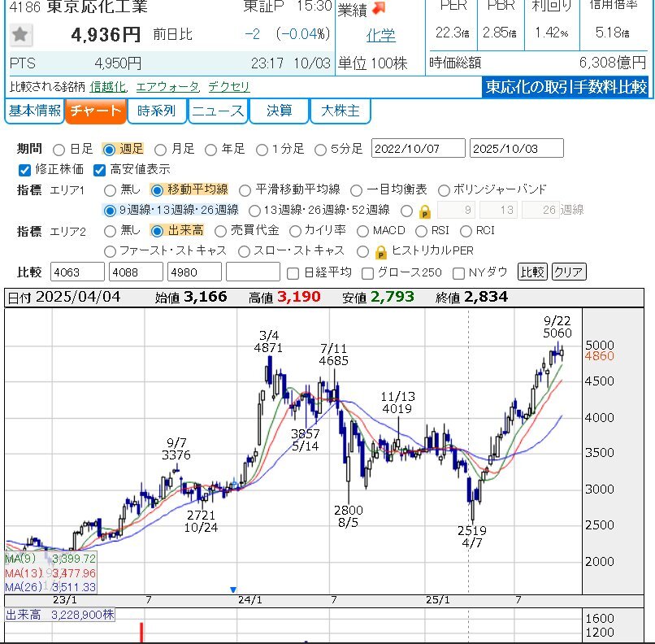The height and width of the screenshot is (644, 655).
Task: Open the 決算 tab
Action: point(279,111)
